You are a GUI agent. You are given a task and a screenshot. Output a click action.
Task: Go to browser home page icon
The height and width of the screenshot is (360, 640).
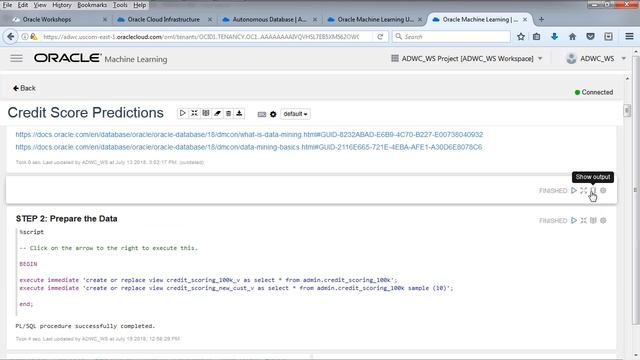pyautogui.click(x=572, y=37)
